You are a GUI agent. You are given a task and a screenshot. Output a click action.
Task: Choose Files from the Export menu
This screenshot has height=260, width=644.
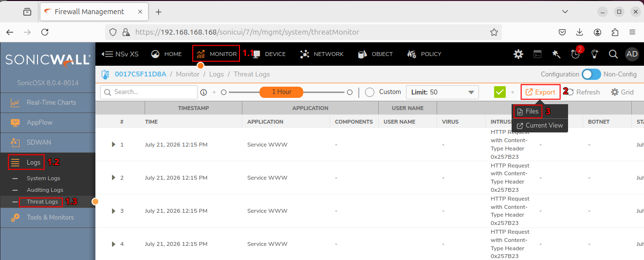(x=528, y=111)
